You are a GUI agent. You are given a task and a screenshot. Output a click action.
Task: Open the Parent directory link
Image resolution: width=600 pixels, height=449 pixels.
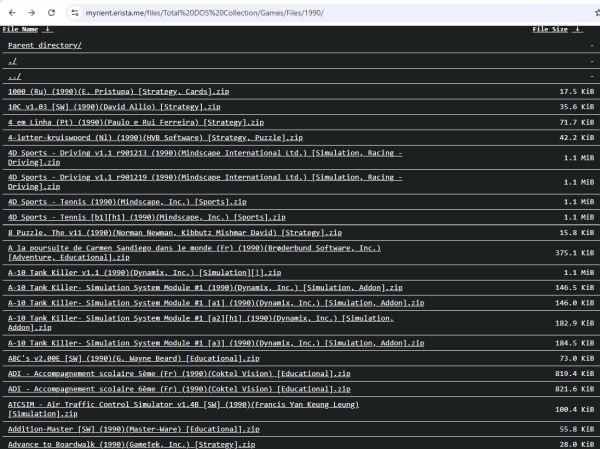(44, 45)
